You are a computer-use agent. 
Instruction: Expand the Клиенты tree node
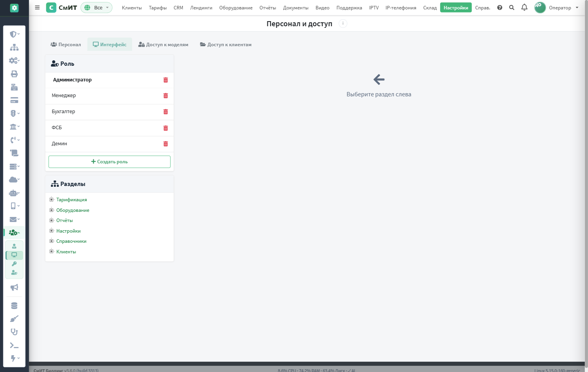(x=51, y=251)
